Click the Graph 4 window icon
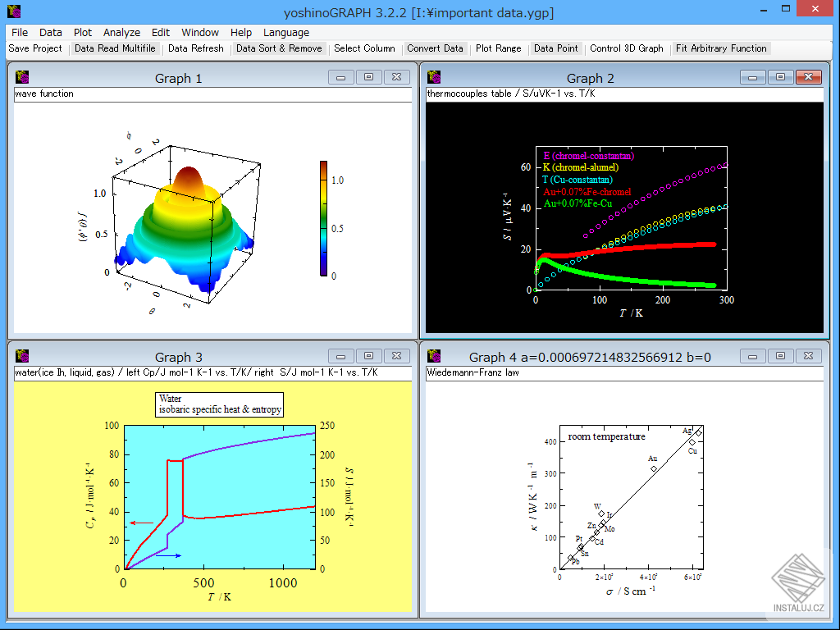 [434, 356]
